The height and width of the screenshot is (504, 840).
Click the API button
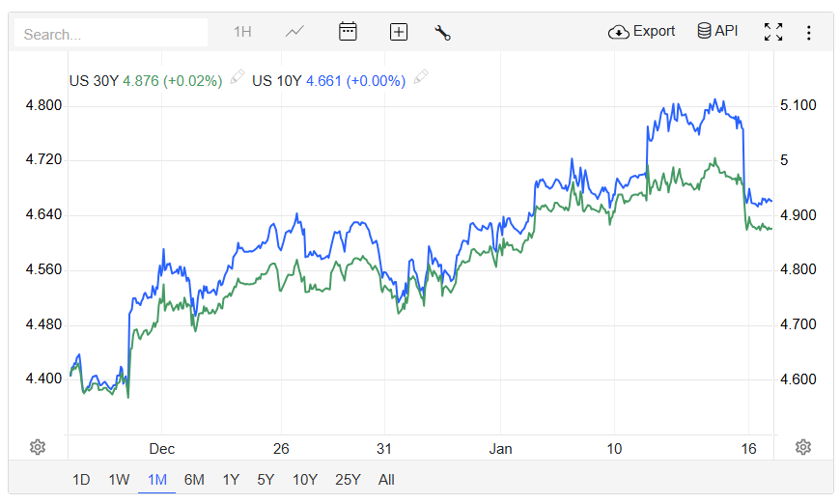[717, 32]
